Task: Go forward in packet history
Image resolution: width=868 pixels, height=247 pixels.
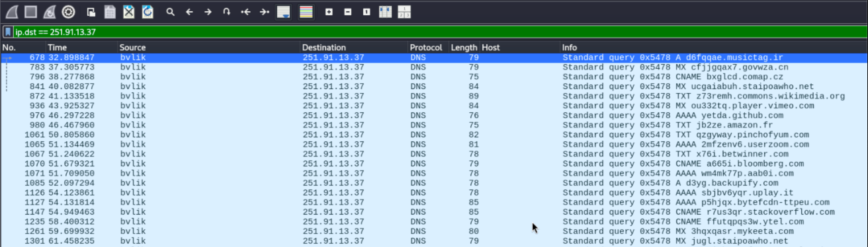Action: pyautogui.click(x=208, y=12)
